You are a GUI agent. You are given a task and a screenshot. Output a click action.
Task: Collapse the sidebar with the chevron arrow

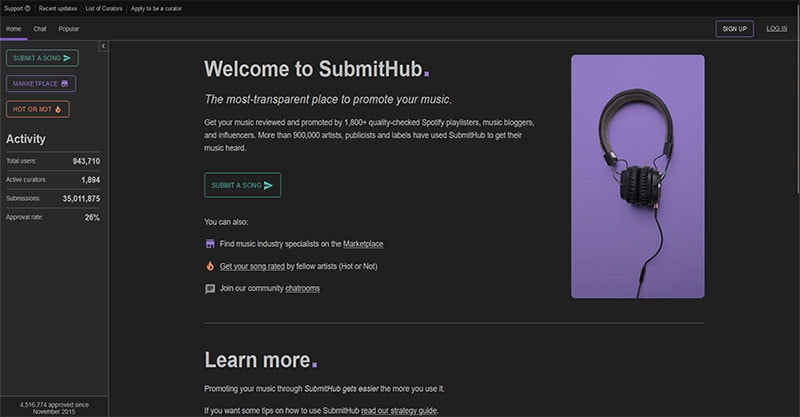(x=103, y=46)
